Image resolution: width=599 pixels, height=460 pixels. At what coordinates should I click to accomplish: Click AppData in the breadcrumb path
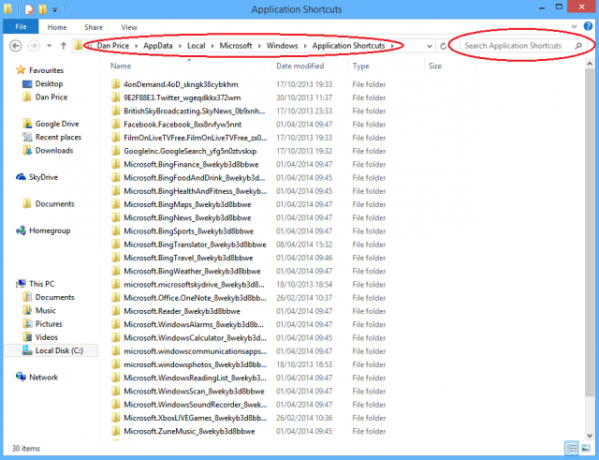[x=158, y=45]
